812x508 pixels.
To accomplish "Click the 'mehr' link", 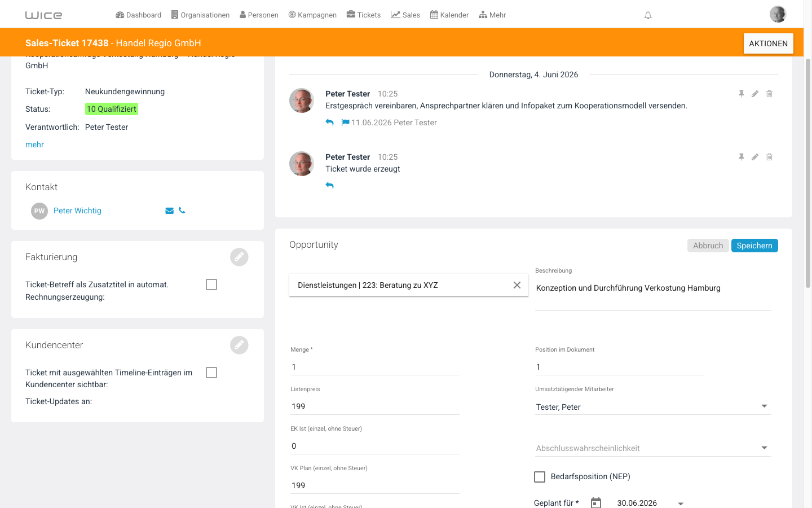I will [x=34, y=144].
